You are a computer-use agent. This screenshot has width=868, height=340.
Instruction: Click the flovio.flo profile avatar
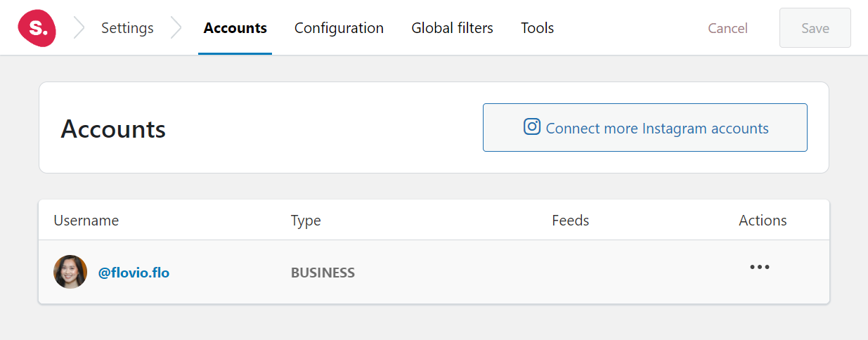pyautogui.click(x=70, y=272)
